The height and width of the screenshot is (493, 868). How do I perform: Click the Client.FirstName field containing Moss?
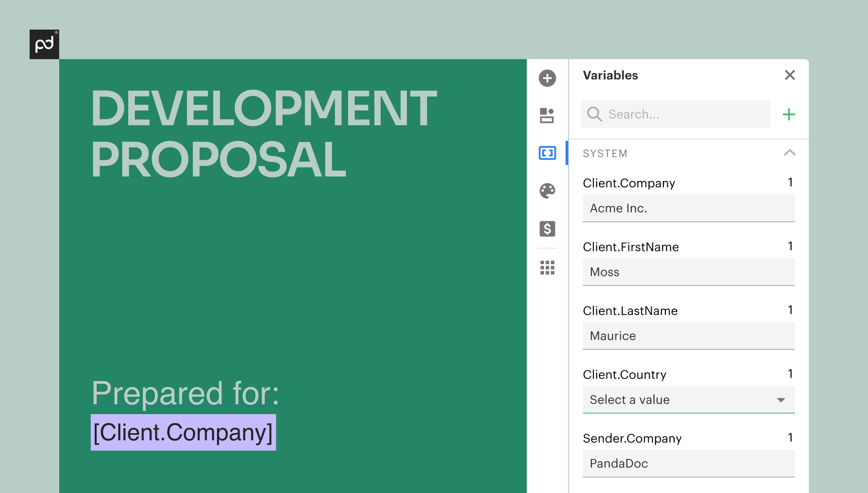[688, 272]
